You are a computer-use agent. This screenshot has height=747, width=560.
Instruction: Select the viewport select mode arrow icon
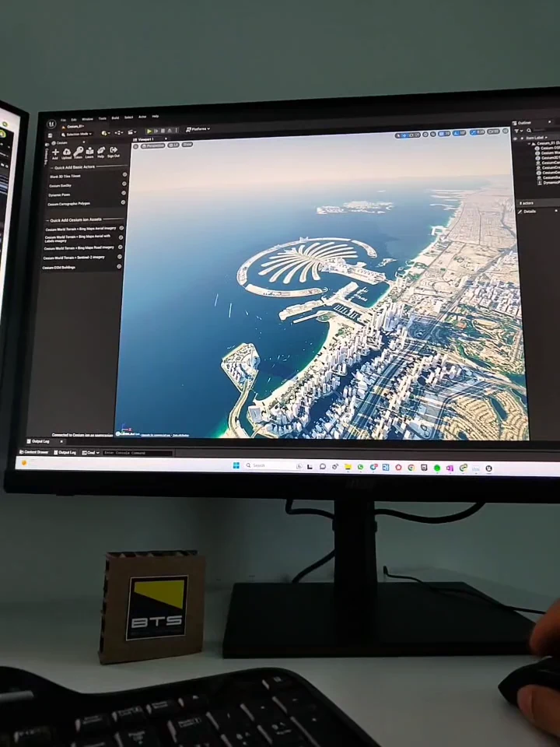(x=398, y=135)
